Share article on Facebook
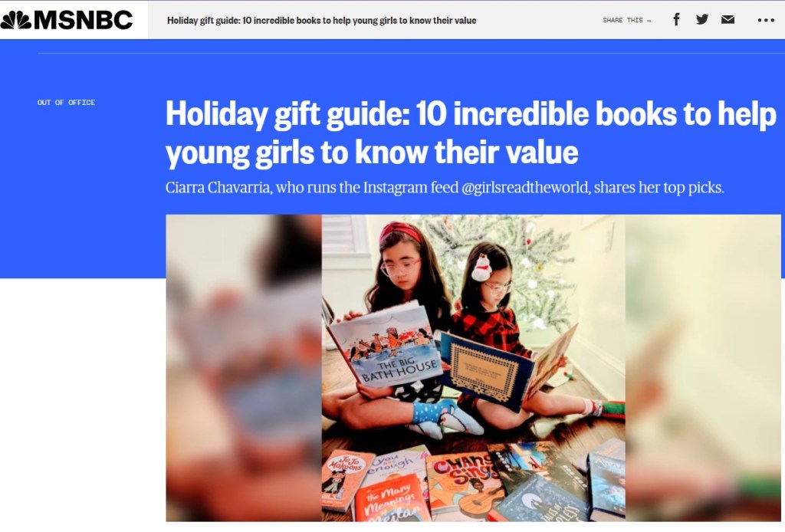The height and width of the screenshot is (532, 785). tap(676, 19)
